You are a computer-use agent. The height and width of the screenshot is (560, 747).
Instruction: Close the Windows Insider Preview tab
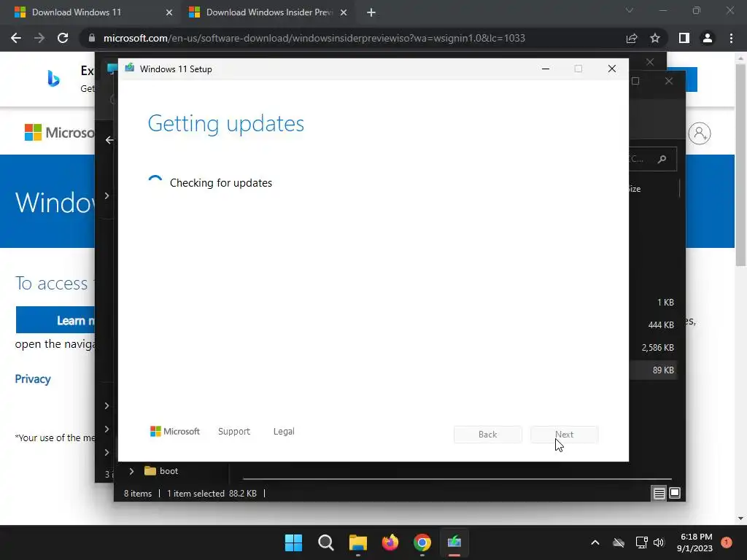pos(344,12)
